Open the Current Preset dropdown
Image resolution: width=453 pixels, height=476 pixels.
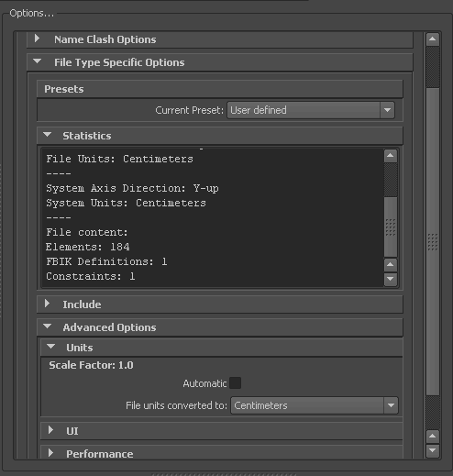click(x=311, y=110)
